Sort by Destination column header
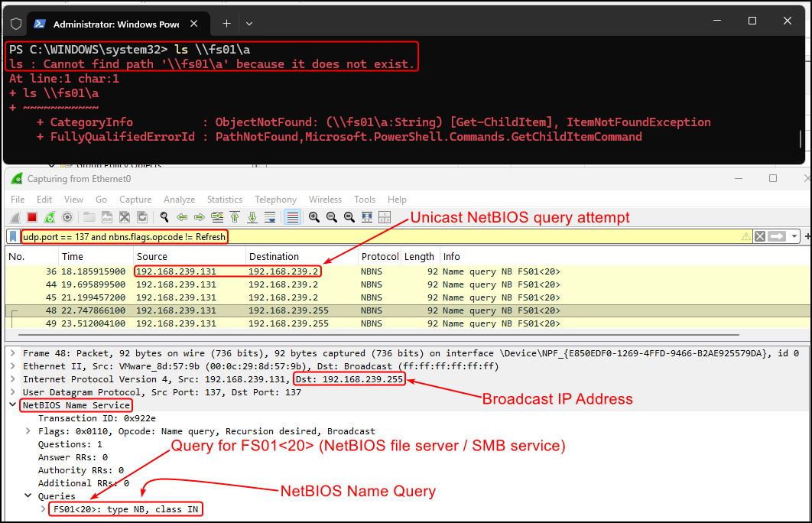812x523 pixels. coord(302,256)
